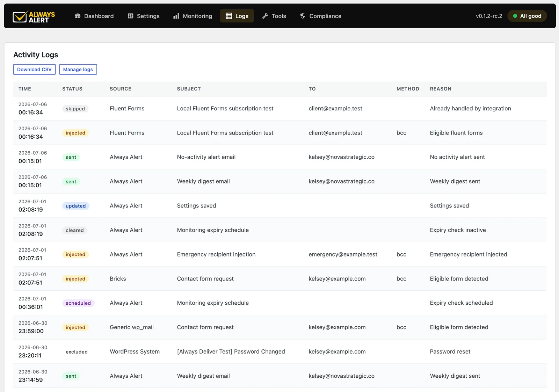This screenshot has height=392, width=559.
Task: Click the excluded status label
Action: click(x=77, y=352)
